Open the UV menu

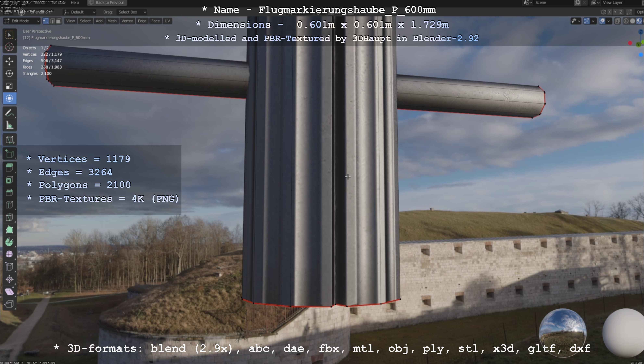click(167, 21)
